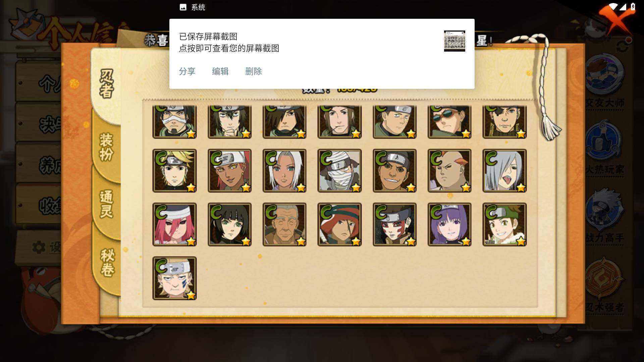Image resolution: width=644 pixels, height=362 pixels.
Task: Select the silver-haired ninja sticking tongue out
Action: coord(504,171)
